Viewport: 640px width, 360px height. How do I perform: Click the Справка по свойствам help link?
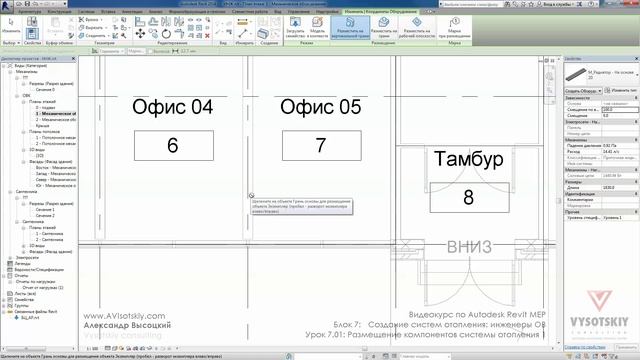point(585,347)
